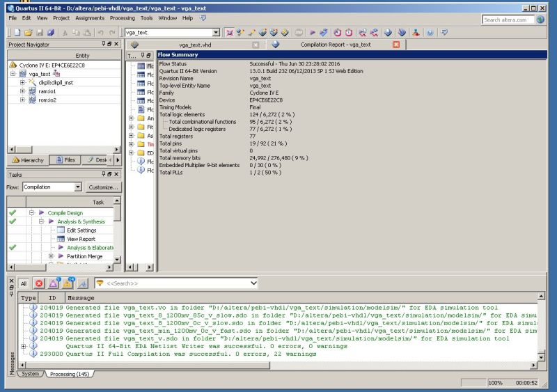Switch to the vga_text.vhd tab

pos(195,45)
